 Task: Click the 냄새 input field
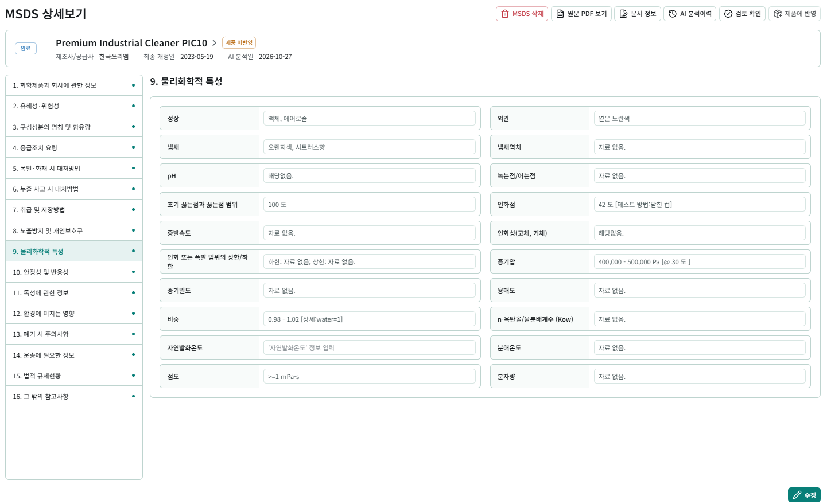coord(370,147)
